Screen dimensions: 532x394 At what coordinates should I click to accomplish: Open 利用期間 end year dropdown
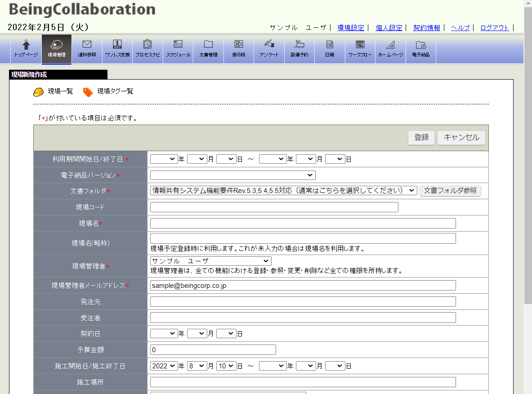273,159
